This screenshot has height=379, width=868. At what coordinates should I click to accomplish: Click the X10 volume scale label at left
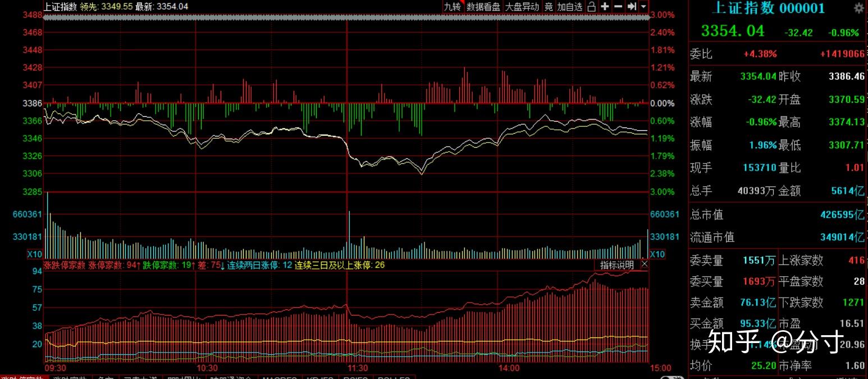[34, 254]
